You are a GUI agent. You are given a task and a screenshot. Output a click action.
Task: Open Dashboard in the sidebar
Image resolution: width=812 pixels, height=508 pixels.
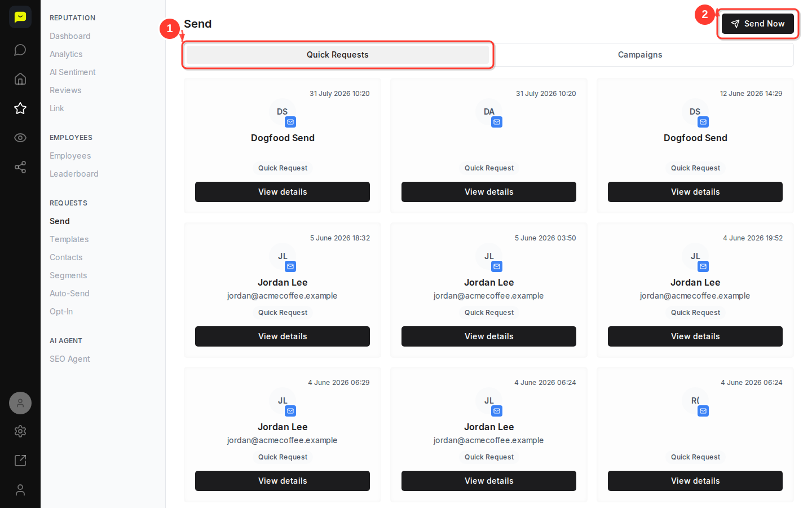pyautogui.click(x=70, y=36)
